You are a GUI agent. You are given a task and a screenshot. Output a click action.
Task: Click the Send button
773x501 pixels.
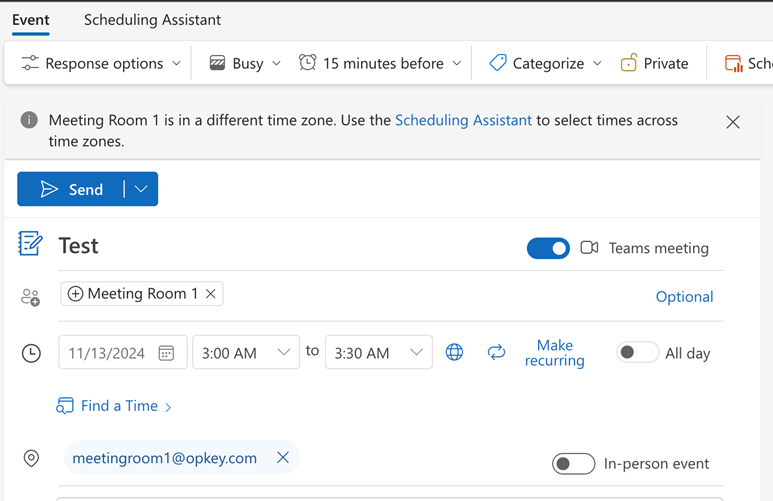[x=71, y=189]
